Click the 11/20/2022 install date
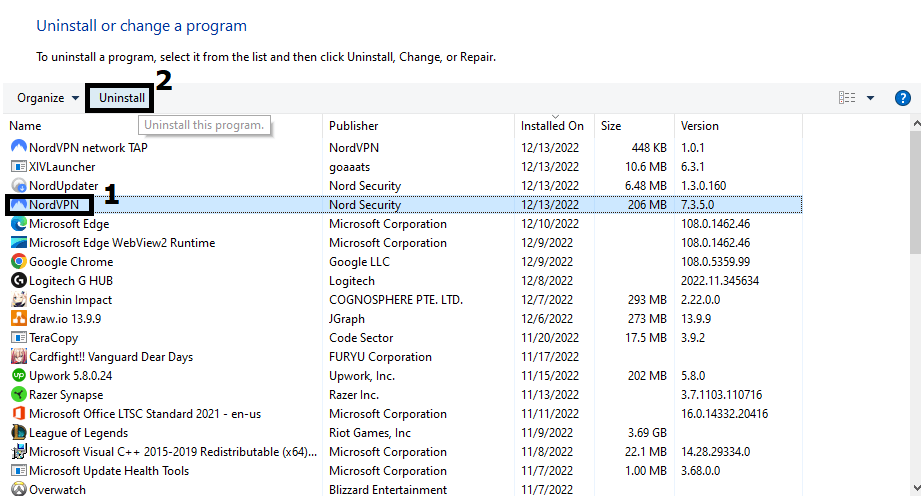 pos(550,338)
